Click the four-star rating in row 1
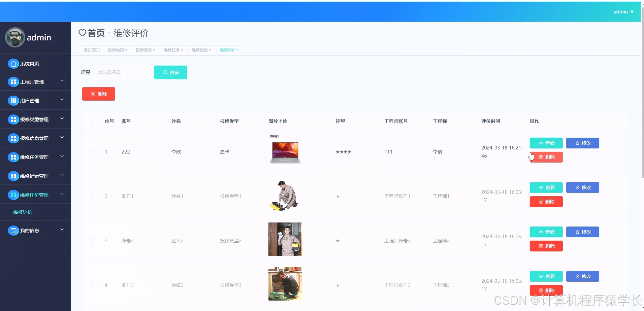 343,152
